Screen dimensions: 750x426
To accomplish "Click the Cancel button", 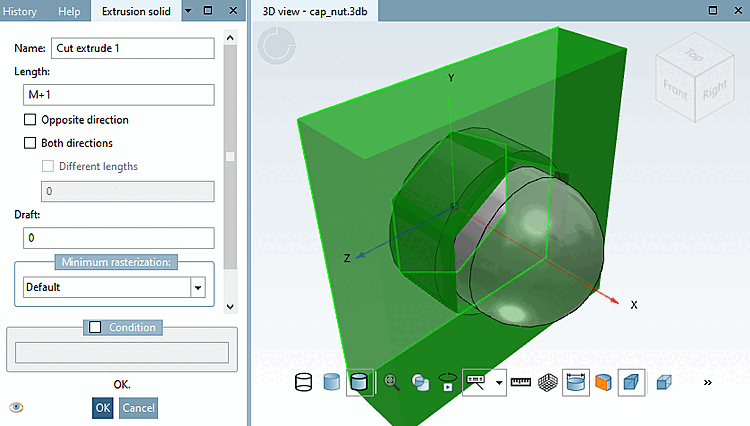I will coord(138,408).
